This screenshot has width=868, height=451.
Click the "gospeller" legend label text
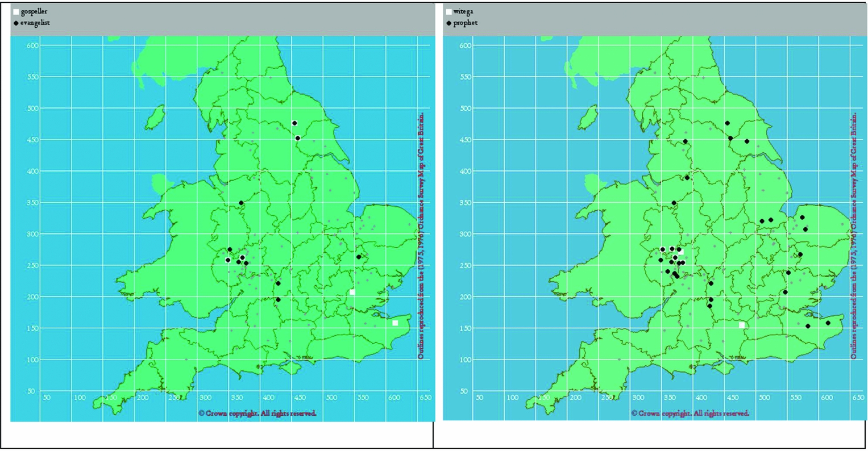(x=34, y=12)
